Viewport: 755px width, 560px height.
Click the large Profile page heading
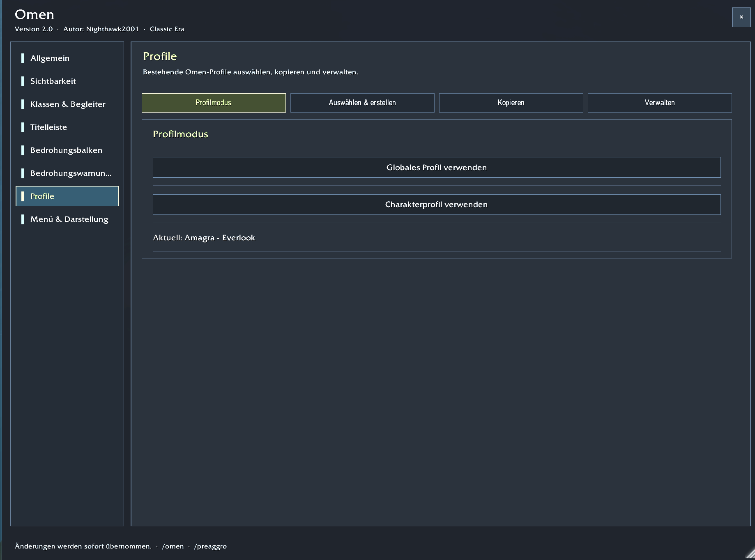(x=160, y=56)
